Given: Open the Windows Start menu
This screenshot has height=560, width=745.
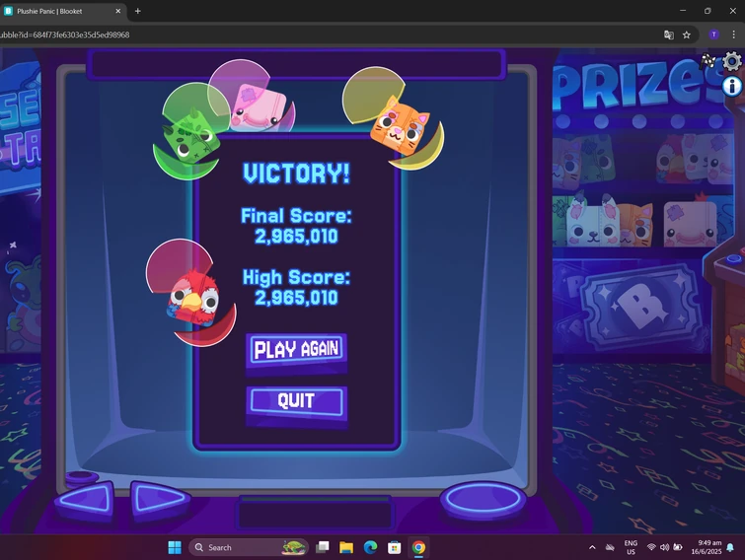Looking at the screenshot, I should coord(175,547).
